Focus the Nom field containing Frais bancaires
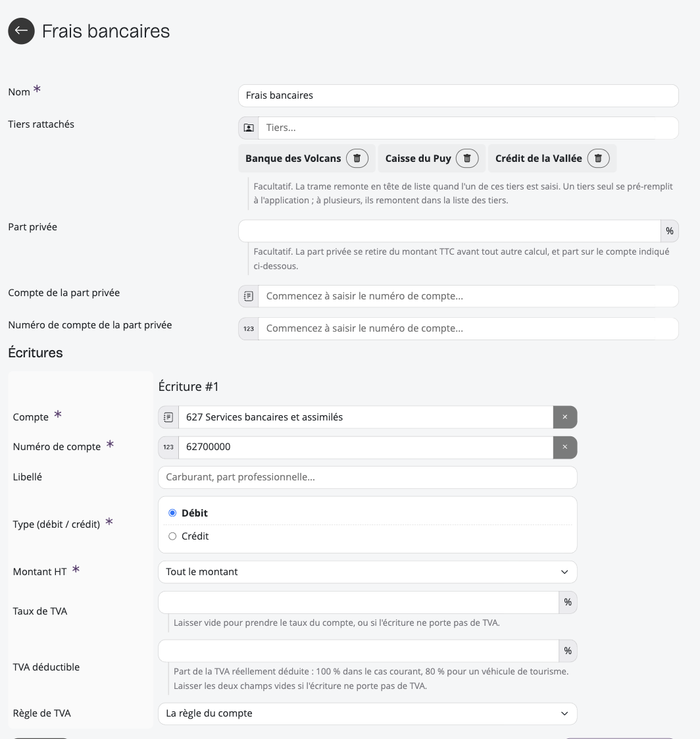Screen dimensions: 700x739 coord(459,95)
